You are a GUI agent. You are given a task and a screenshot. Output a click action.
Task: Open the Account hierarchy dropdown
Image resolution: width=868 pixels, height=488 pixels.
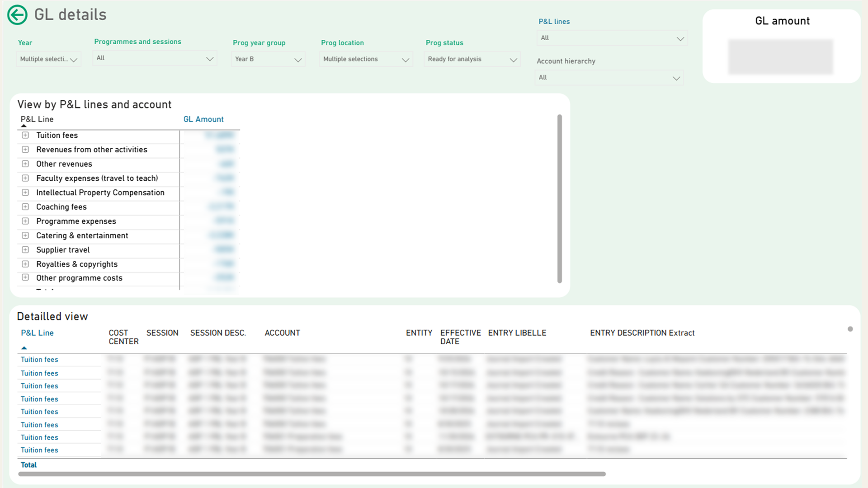[609, 78]
